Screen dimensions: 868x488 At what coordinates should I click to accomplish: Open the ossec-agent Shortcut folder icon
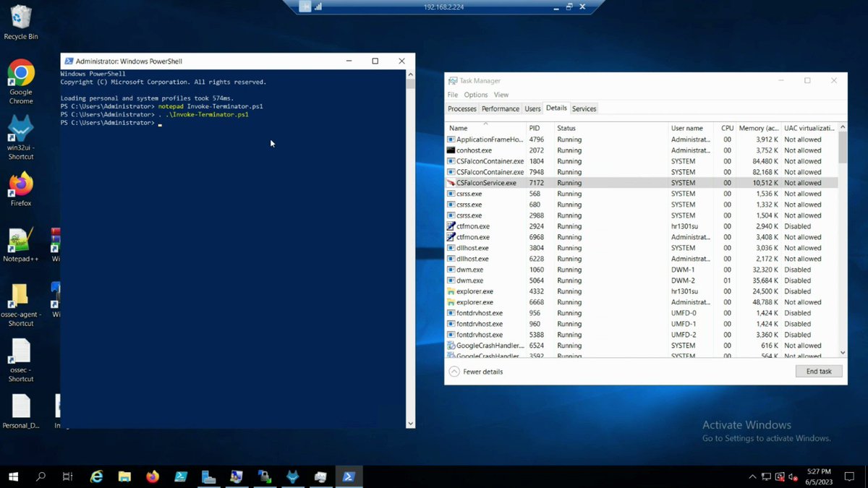[21, 304]
